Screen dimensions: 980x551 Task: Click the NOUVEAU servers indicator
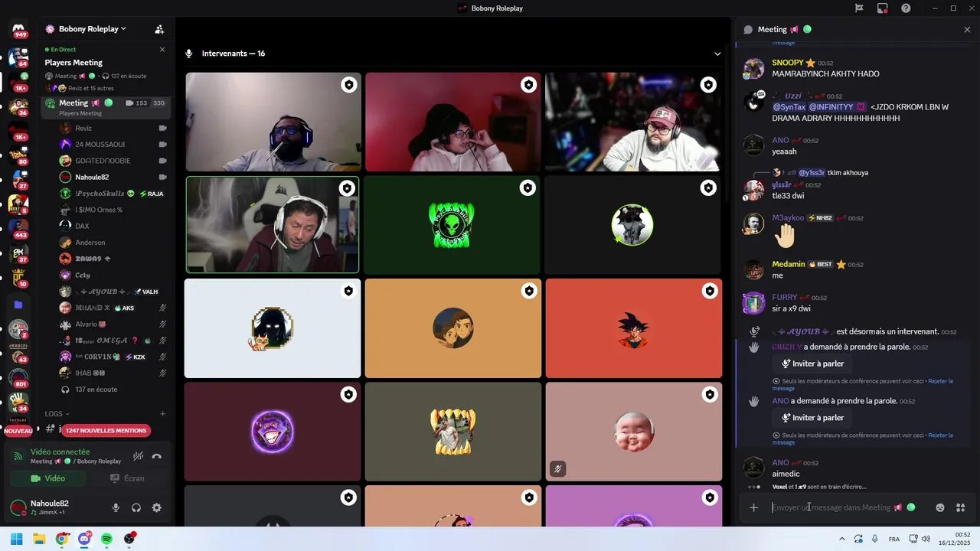(18, 431)
